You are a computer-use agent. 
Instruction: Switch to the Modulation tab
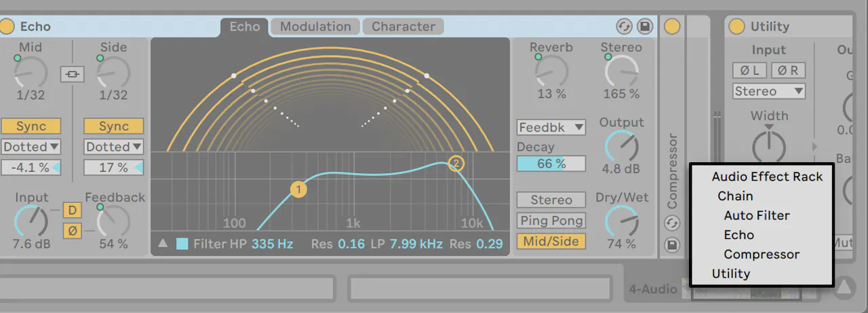(x=315, y=26)
